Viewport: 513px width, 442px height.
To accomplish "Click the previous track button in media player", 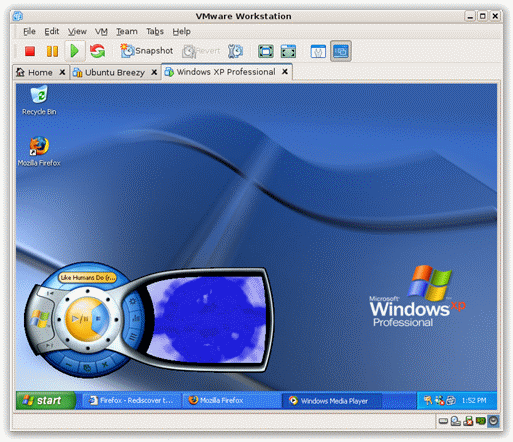I will [49, 293].
